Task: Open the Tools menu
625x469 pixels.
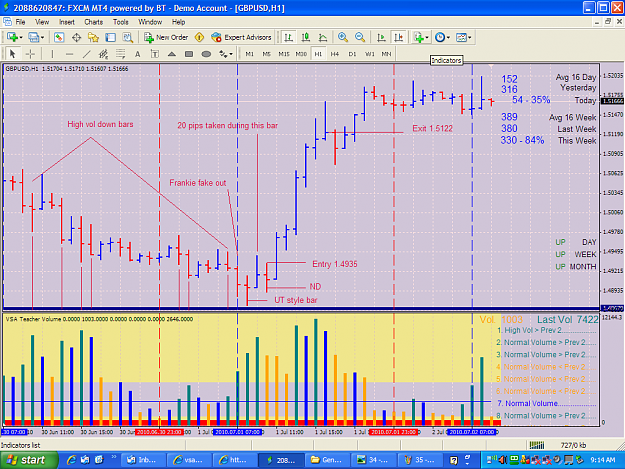Action: (x=120, y=22)
